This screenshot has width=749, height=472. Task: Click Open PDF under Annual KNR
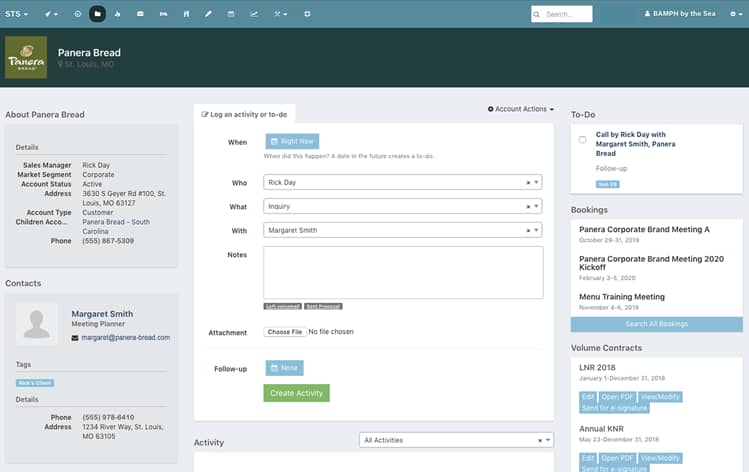(x=617, y=458)
